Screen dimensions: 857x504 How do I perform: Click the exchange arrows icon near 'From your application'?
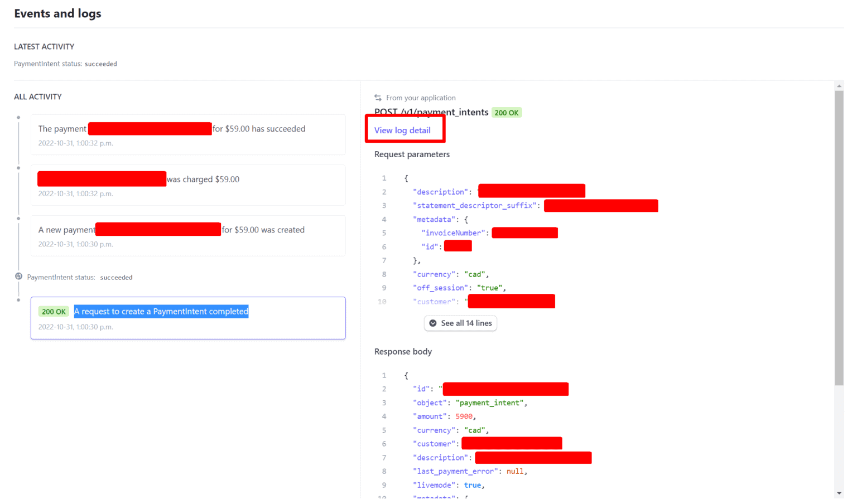tap(378, 98)
